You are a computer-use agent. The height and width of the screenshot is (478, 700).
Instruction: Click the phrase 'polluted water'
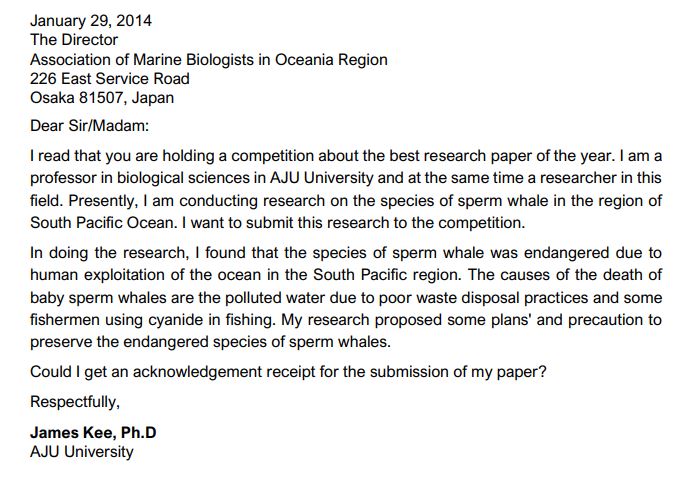(x=275, y=297)
